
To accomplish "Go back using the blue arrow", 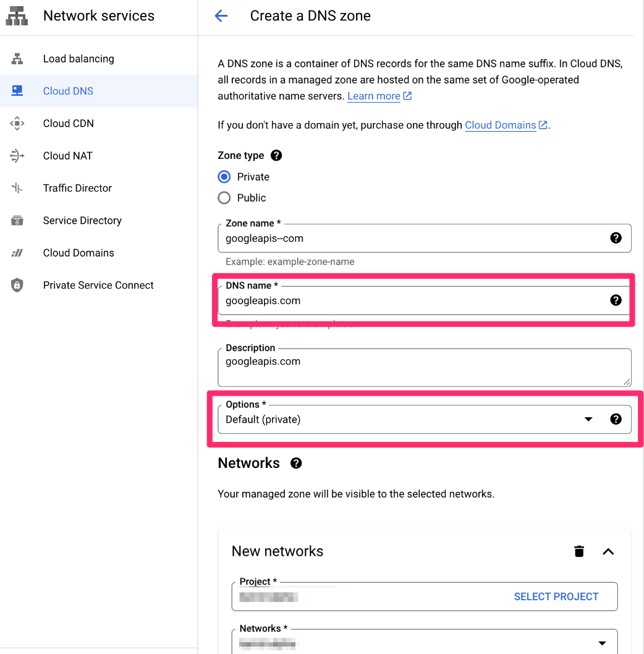I will coord(221,16).
